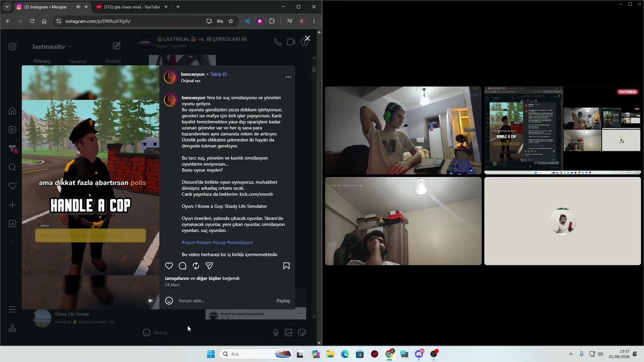Open Discord from the taskbar
644x362 pixels.
[x=419, y=354]
